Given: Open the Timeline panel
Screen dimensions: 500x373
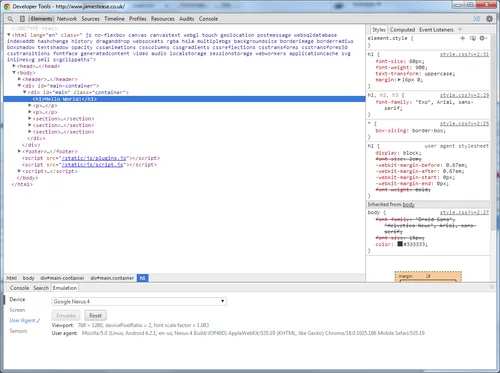Looking at the screenshot, I should point(114,19).
